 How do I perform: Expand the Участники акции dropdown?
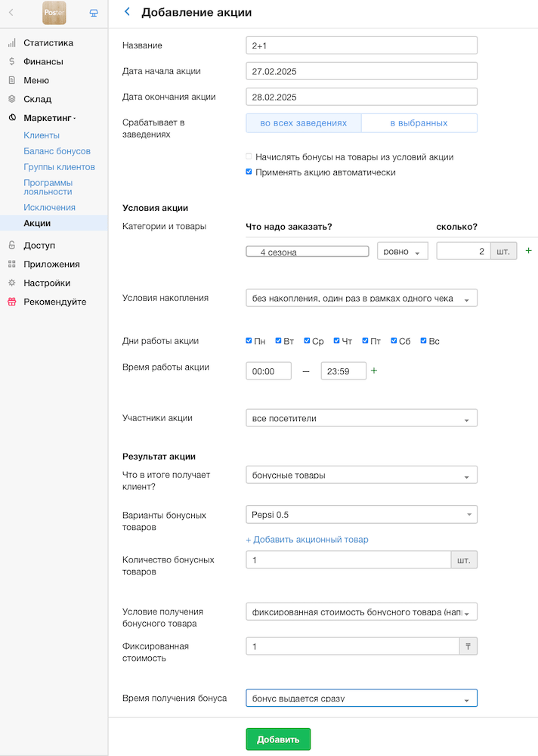(361, 419)
